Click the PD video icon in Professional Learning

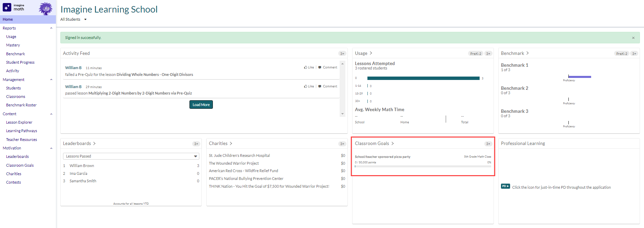click(505, 186)
